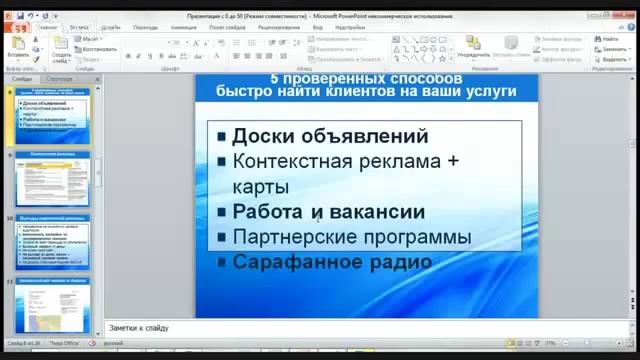
Task: Switch to the Надстройки ribbon tab
Action: pos(350,27)
